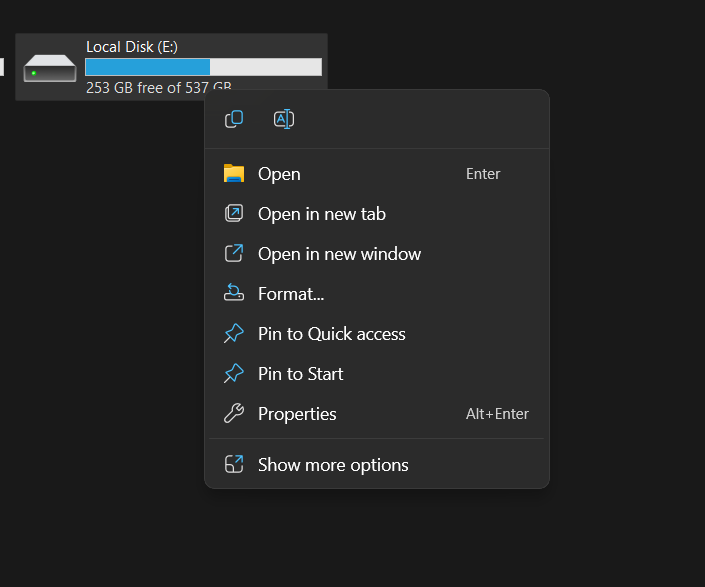The image size is (705, 587).
Task: Choose the Open in new tab label
Action: tap(321, 214)
